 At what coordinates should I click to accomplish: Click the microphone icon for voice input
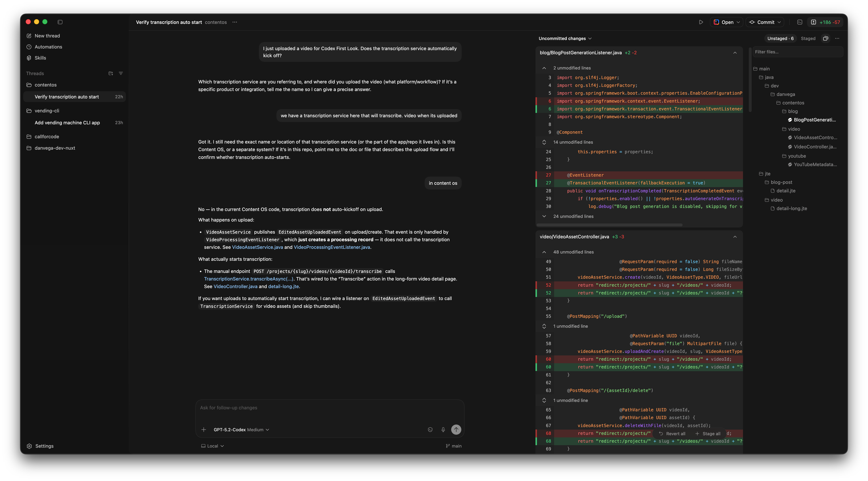click(443, 429)
